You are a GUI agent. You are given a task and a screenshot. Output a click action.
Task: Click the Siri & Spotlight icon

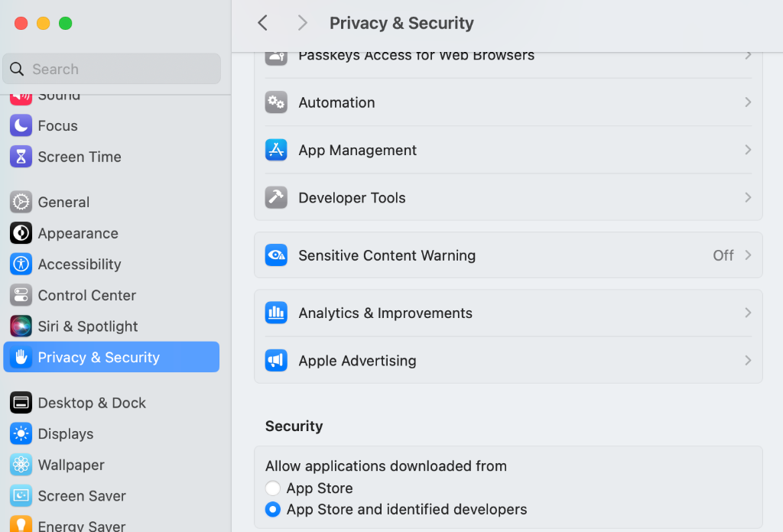click(x=21, y=326)
